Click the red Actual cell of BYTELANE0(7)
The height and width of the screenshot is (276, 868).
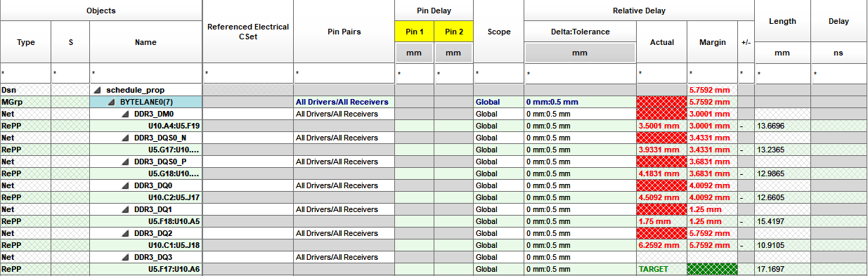coord(661,102)
